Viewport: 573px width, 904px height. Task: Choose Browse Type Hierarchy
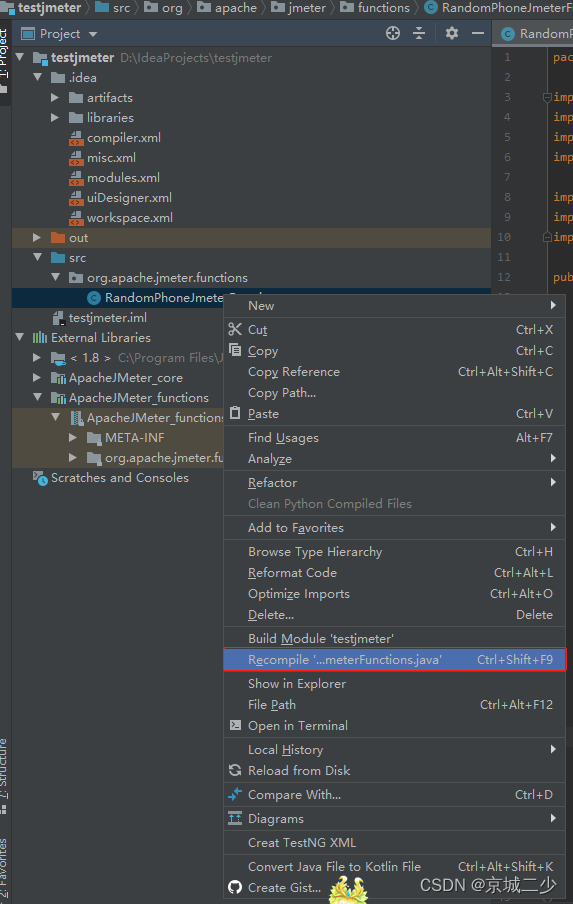[x=394, y=552]
